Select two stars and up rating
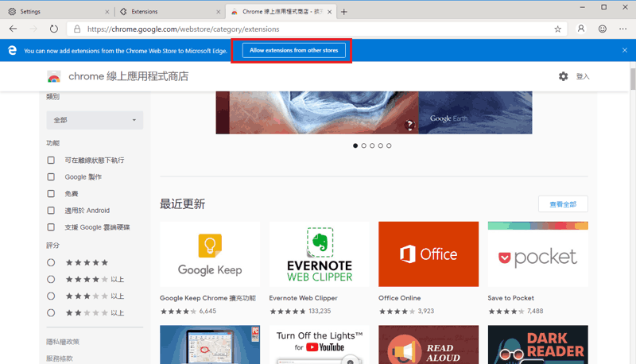636x364 pixels. point(51,313)
